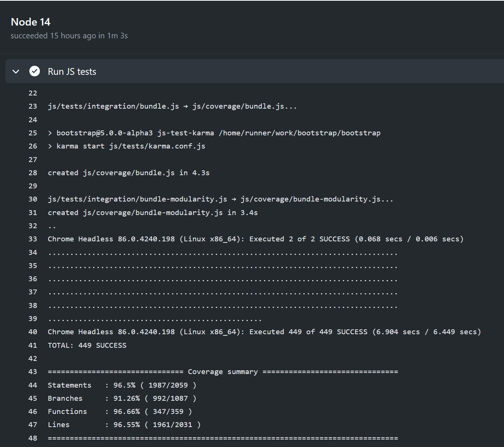Click the Lines 96.55% coverage line
This screenshot has height=447, width=504.
pos(124,424)
